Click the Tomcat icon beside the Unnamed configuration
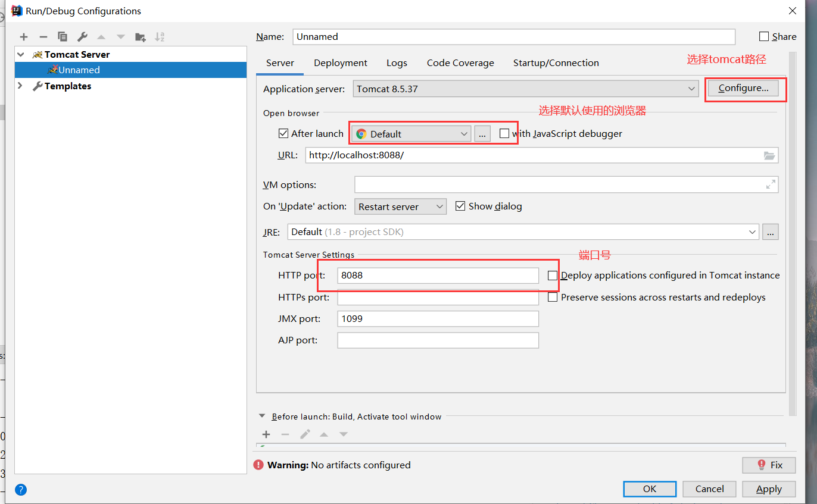Image resolution: width=817 pixels, height=504 pixels. pyautogui.click(x=53, y=70)
